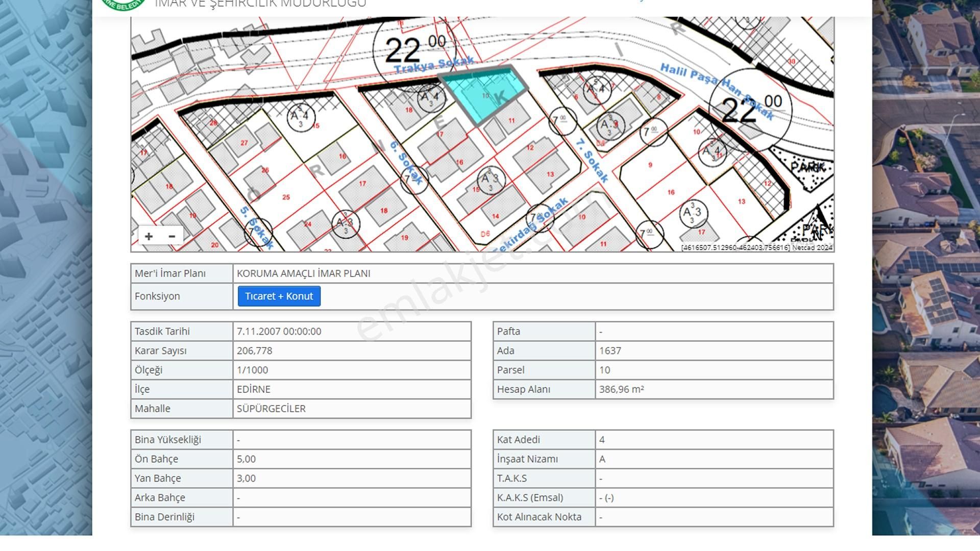Click the Halil Paşa Han Sokak label
Screen dimensions: 980x551
717,91
